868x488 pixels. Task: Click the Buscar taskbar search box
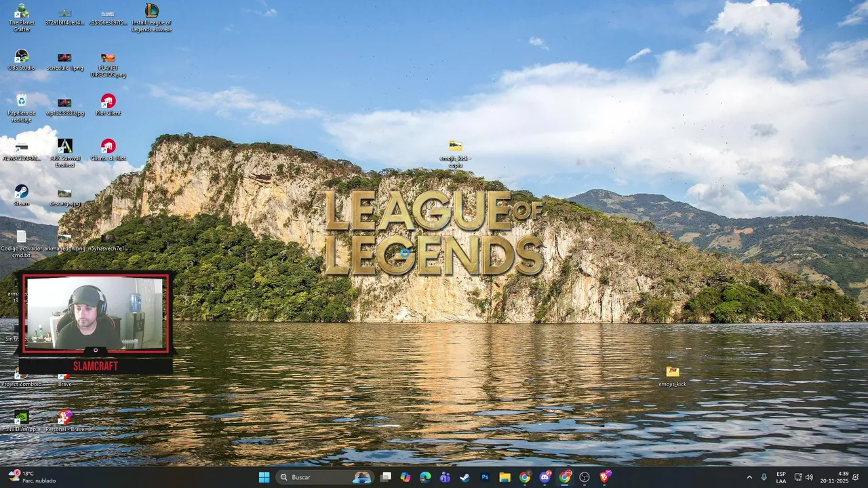tap(325, 477)
